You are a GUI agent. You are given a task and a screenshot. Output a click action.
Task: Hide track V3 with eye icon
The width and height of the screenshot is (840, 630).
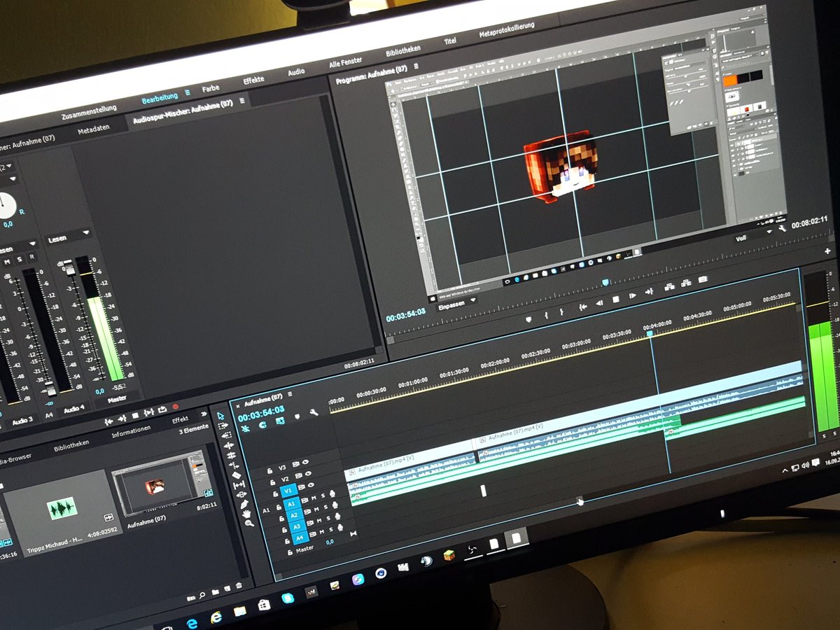(305, 462)
